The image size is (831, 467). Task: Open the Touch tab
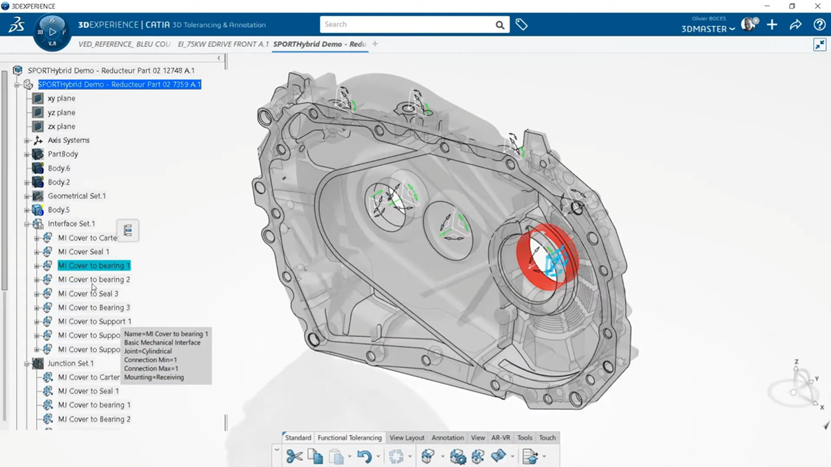(x=547, y=438)
